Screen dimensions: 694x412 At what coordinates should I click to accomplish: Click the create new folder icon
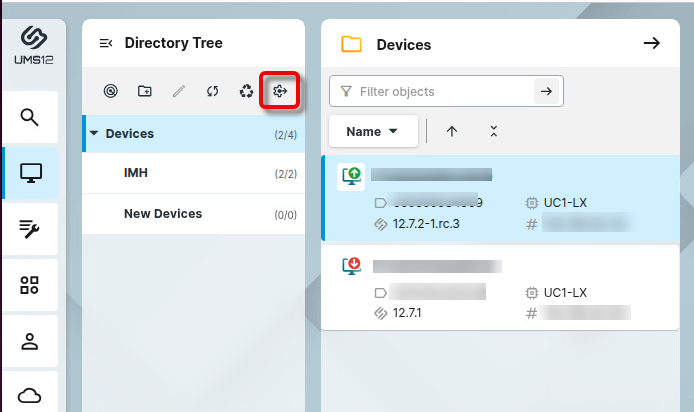click(x=145, y=92)
